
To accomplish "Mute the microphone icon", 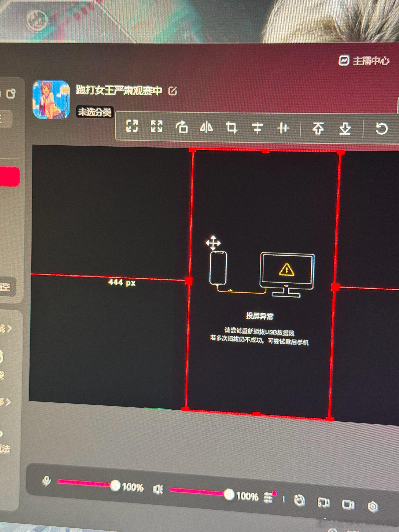I will click(x=46, y=481).
